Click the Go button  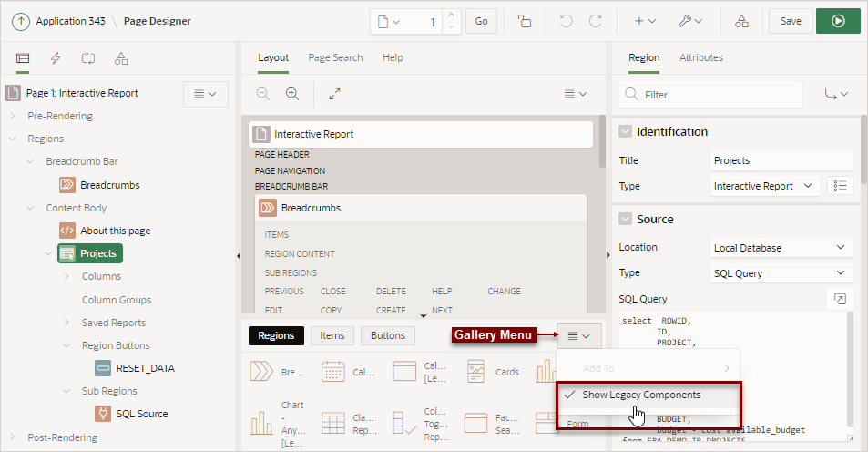pos(481,22)
